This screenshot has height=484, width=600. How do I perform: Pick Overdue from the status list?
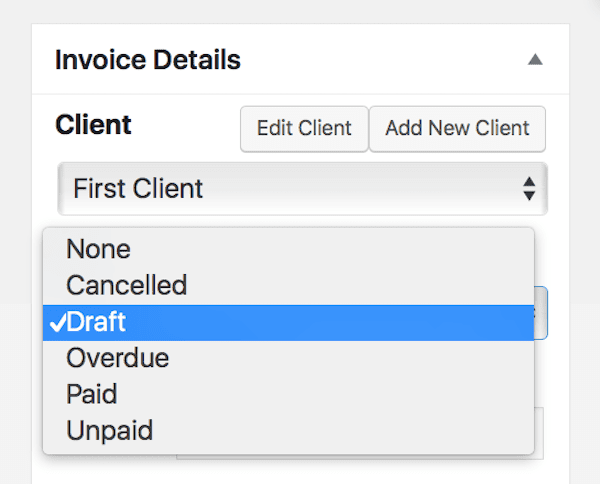[x=289, y=358]
